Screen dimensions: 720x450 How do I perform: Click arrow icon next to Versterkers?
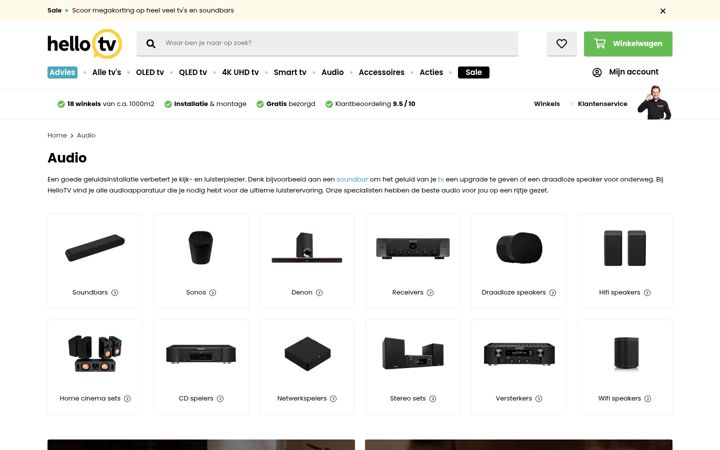(x=539, y=399)
